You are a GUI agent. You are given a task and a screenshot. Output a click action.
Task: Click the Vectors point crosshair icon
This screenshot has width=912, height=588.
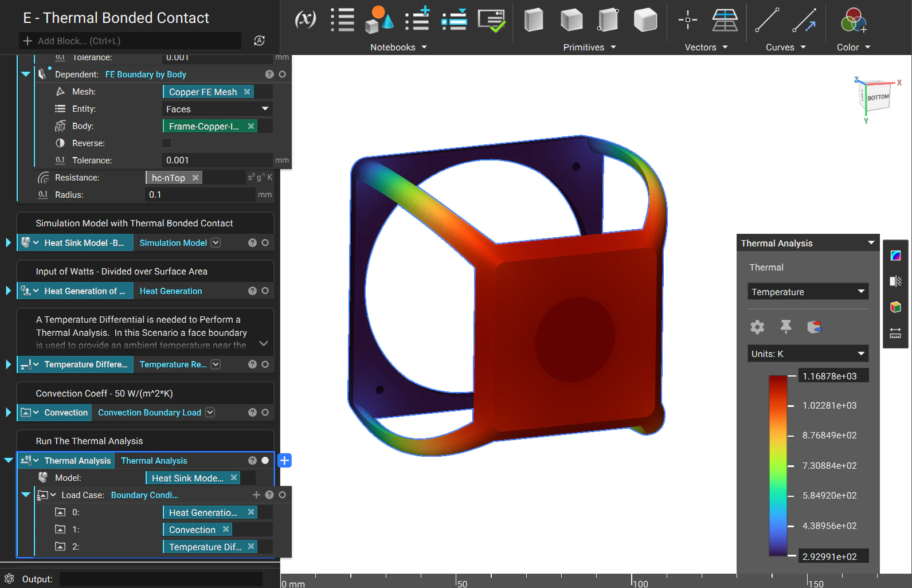687,19
